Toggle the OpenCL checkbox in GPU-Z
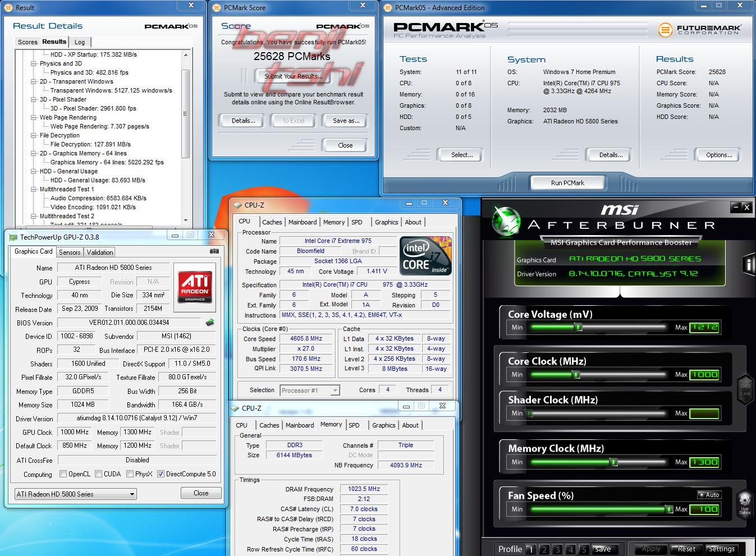Viewport: 756px width, 556px height. [63, 474]
